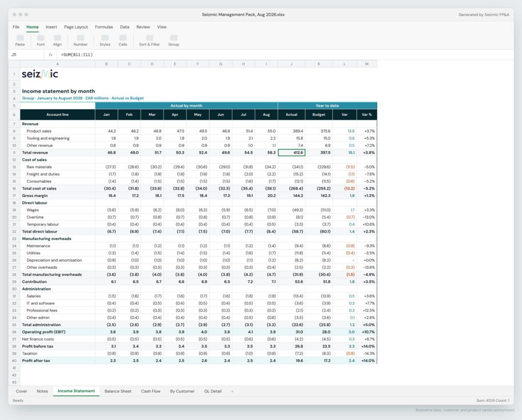The image size is (522, 420).
Task: Open the File menu
Action: click(x=16, y=27)
